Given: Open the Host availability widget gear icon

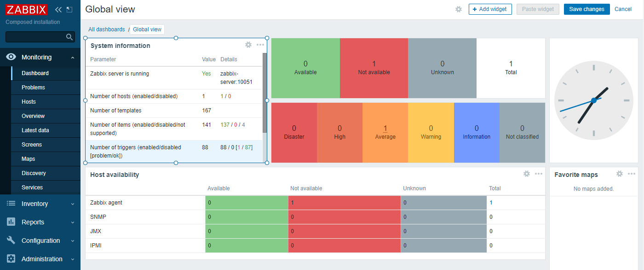Looking at the screenshot, I should (527, 174).
